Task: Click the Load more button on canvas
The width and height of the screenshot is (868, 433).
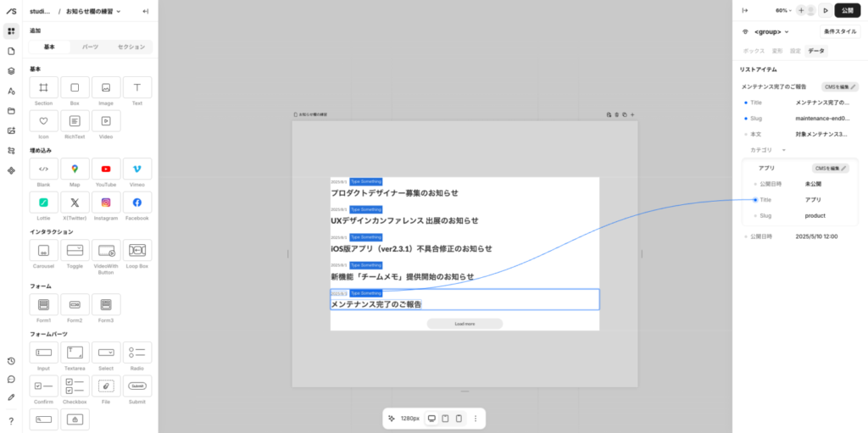Action: (465, 324)
